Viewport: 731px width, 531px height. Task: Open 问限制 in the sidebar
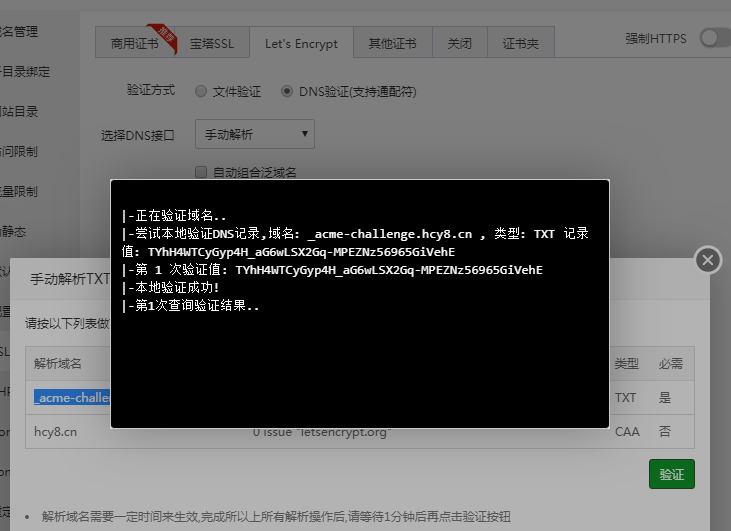(19, 152)
